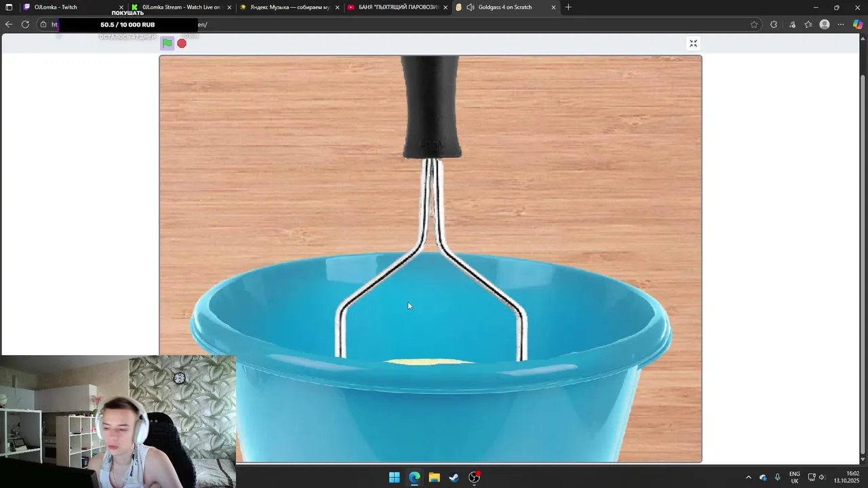View site information lock icon
The height and width of the screenshot is (488, 868).
[x=43, y=24]
